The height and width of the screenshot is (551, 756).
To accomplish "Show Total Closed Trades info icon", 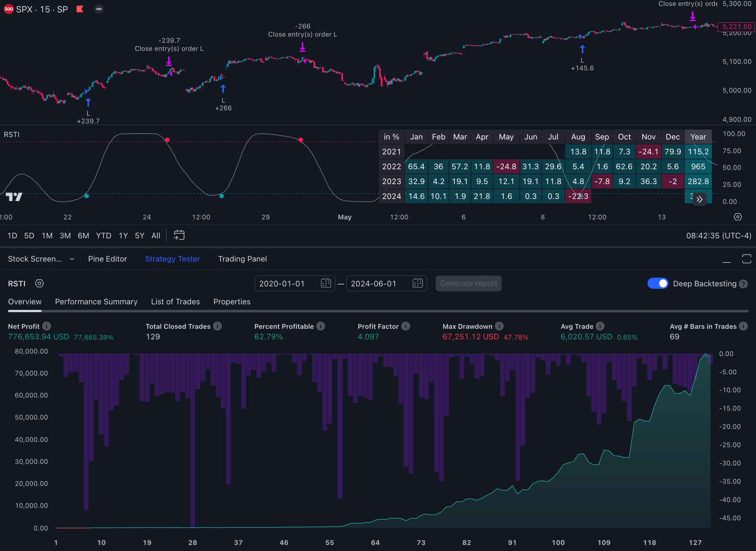I will (217, 326).
